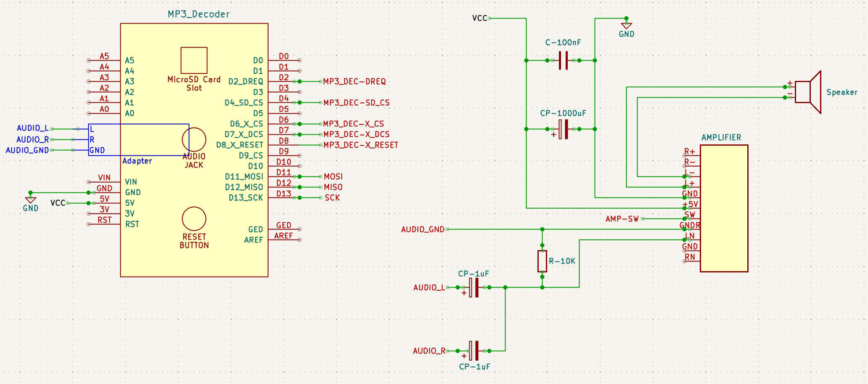Click the VIN pin of the decoder

point(104,181)
